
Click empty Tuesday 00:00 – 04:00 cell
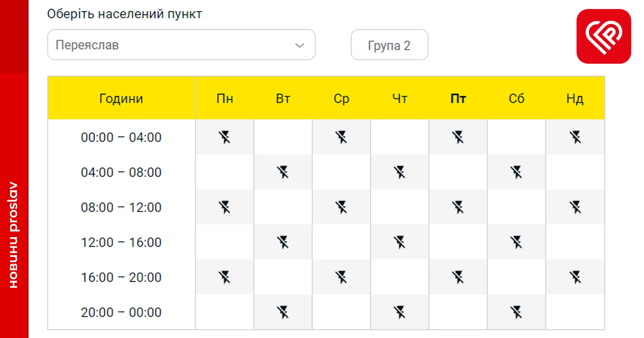[283, 137]
